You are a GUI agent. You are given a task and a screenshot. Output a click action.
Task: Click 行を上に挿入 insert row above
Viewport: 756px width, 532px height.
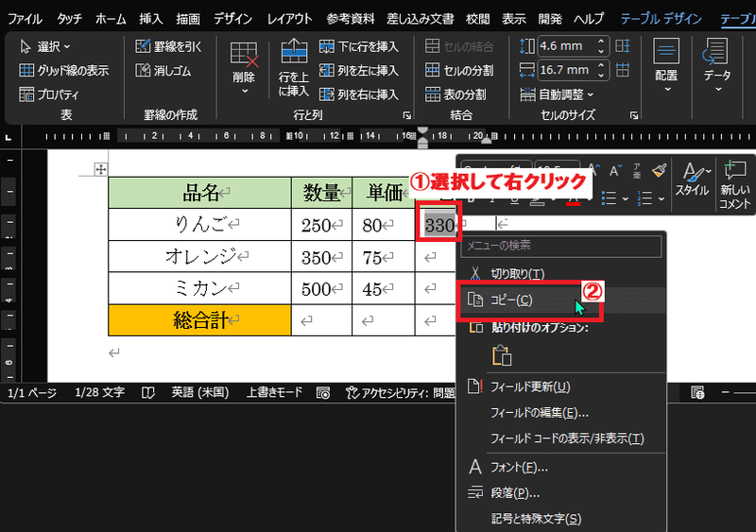pos(293,67)
